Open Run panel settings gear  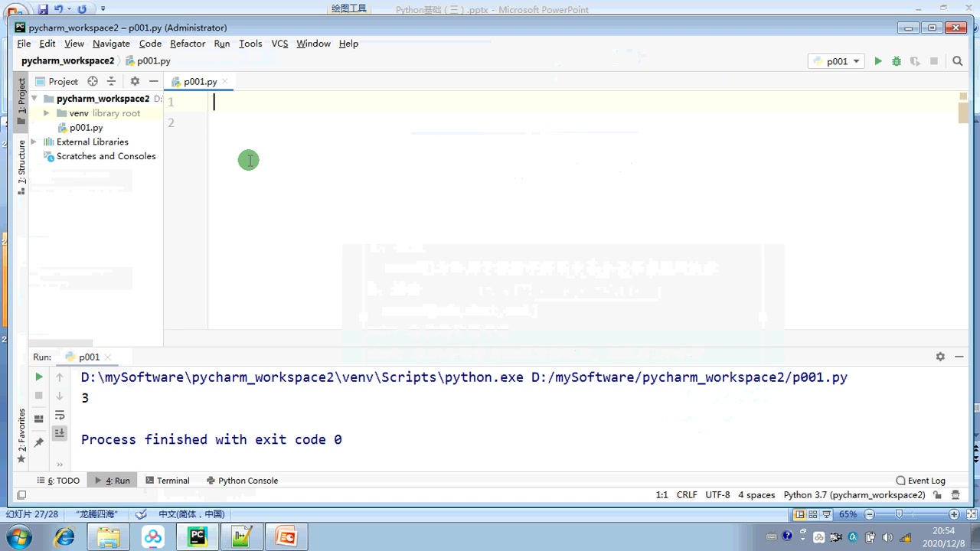click(x=940, y=357)
